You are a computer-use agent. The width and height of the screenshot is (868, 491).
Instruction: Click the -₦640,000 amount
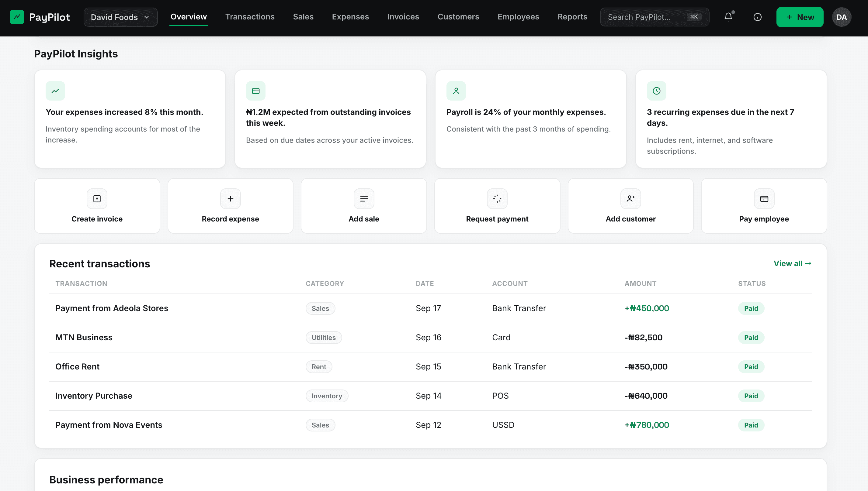point(646,396)
